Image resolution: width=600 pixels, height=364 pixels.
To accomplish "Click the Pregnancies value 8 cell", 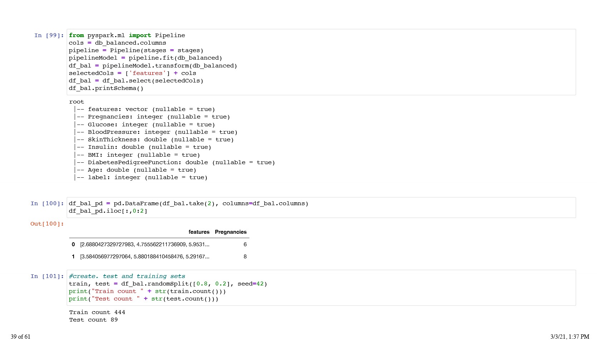I will coord(245,257).
